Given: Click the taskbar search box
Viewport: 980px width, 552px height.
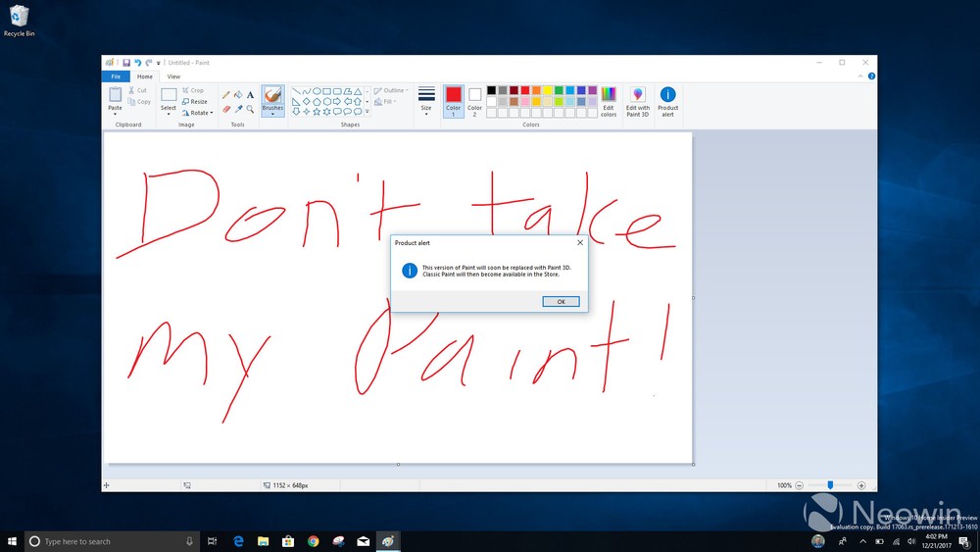Looking at the screenshot, I should [x=112, y=541].
